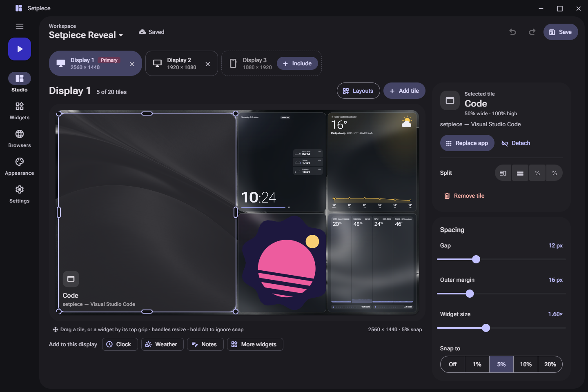Open the Layouts picker
The image size is (588, 392).
tap(358, 91)
